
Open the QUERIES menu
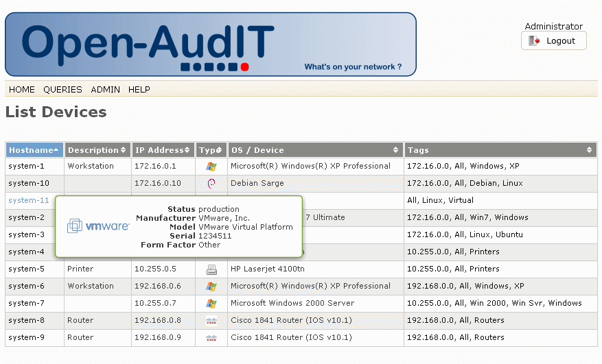(62, 90)
